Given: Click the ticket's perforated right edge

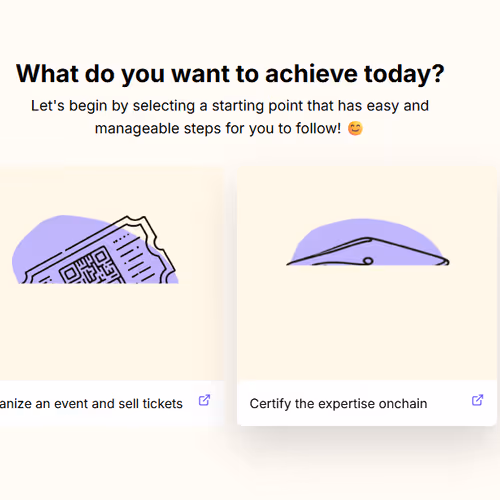Looking at the screenshot, I should [x=157, y=245].
